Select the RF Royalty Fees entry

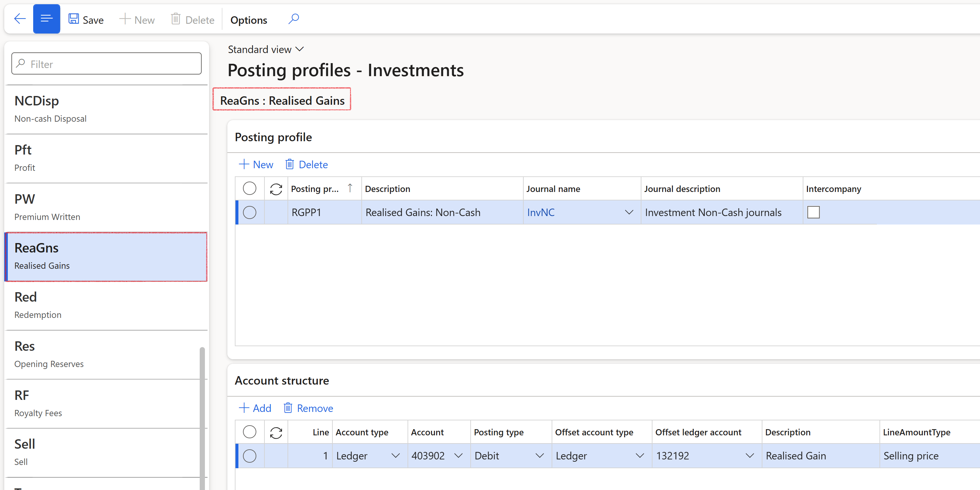[103, 404]
